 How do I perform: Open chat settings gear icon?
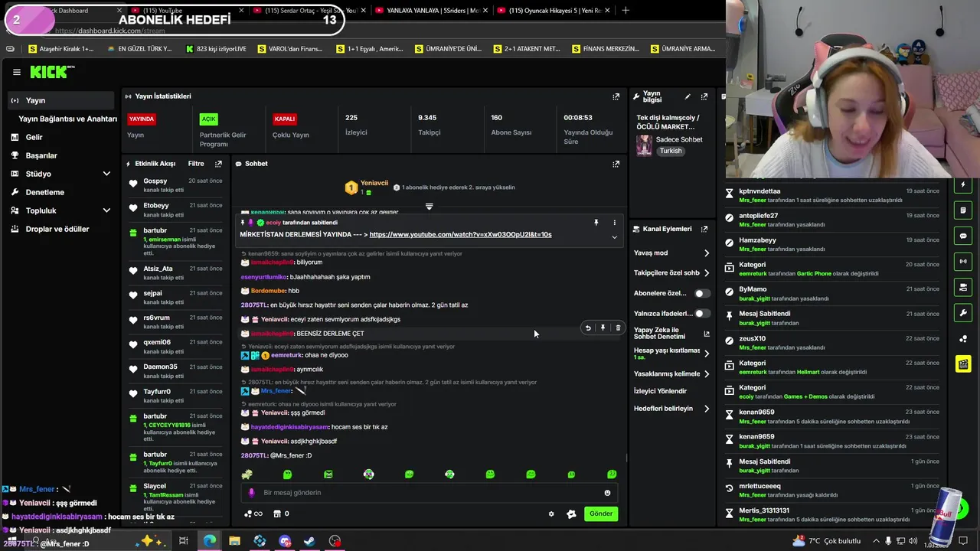[550, 514]
